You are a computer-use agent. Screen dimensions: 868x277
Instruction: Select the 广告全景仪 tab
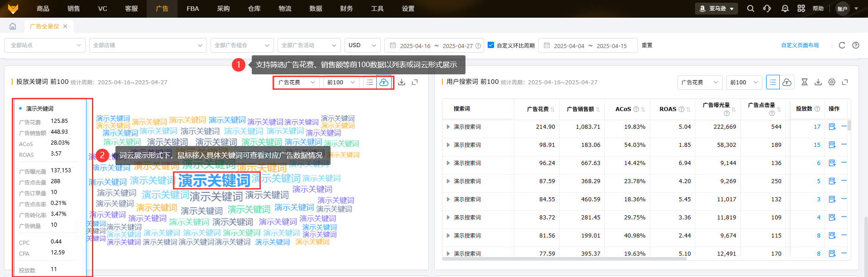(x=44, y=26)
